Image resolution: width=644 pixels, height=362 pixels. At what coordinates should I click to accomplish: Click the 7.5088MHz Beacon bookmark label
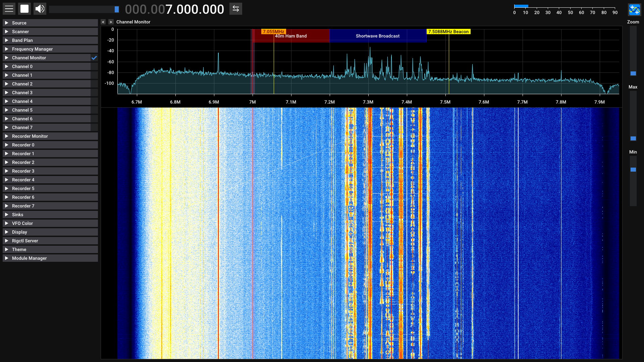(x=448, y=32)
